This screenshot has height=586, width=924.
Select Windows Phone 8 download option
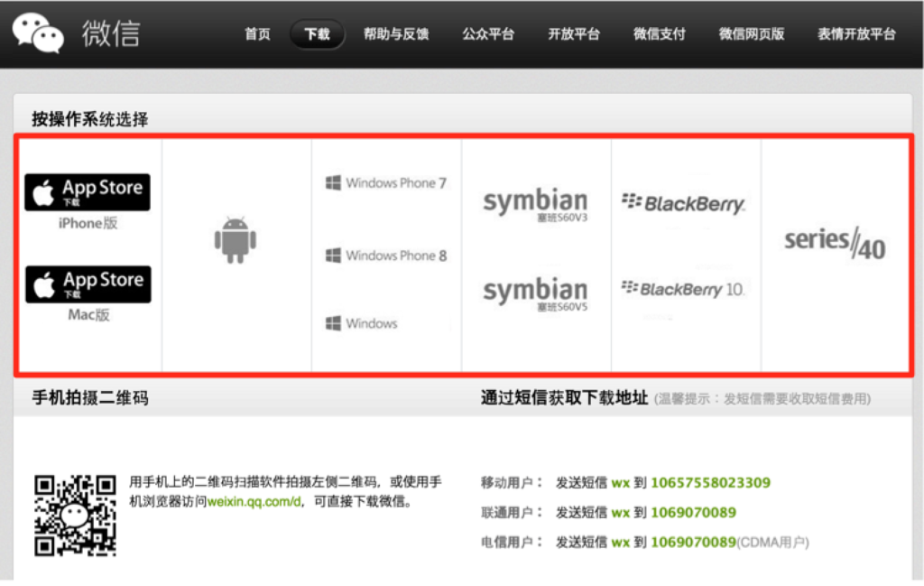click(386, 256)
